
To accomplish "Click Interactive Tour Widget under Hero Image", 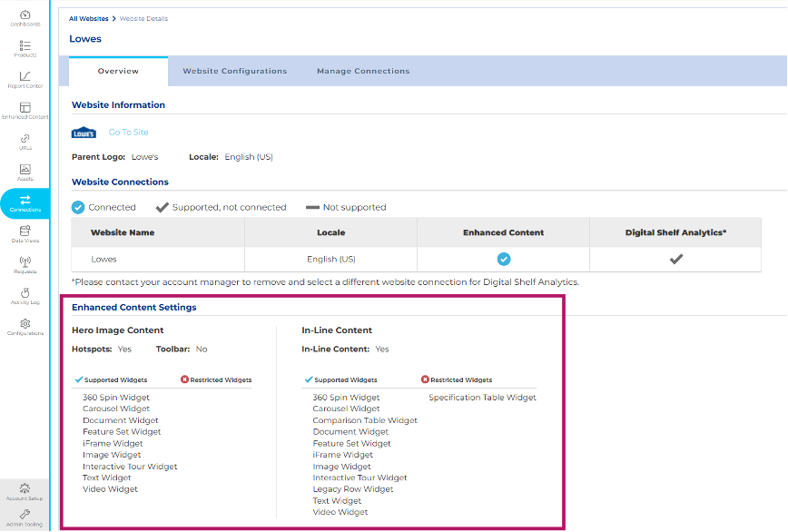I will coord(130,467).
